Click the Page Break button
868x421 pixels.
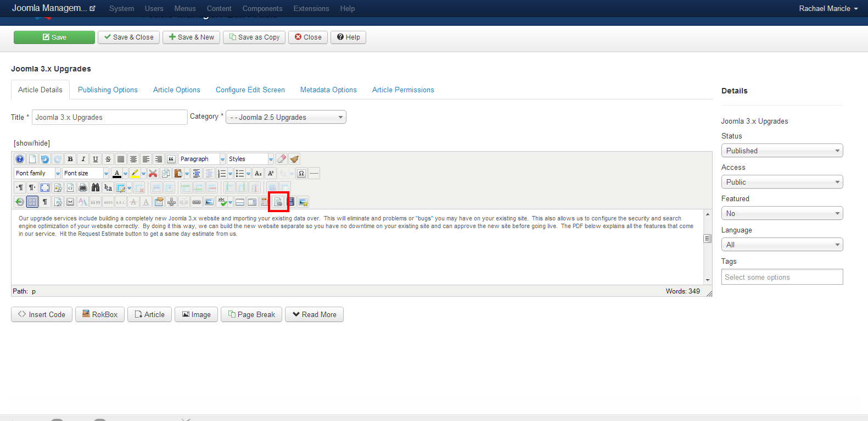[x=251, y=314]
